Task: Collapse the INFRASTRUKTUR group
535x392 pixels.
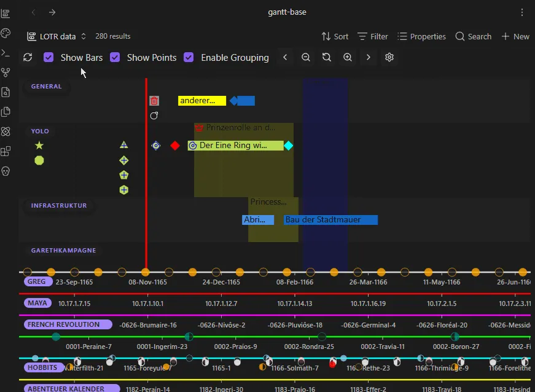Action: point(59,205)
